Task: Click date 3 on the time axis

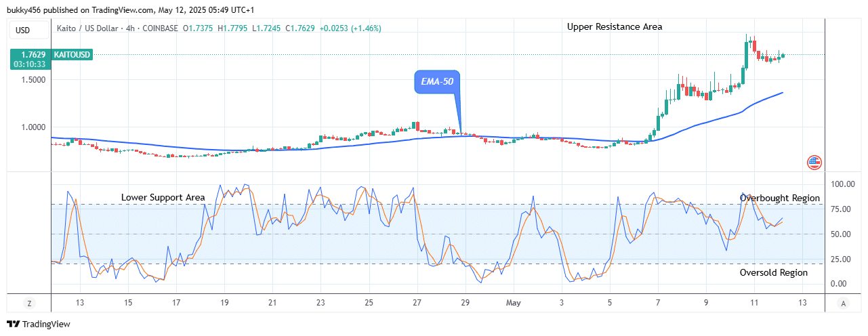Action: coord(561,303)
